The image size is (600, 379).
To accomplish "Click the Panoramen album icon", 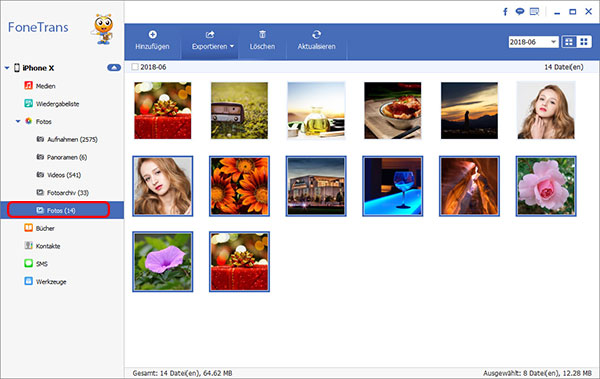I will pos(40,157).
